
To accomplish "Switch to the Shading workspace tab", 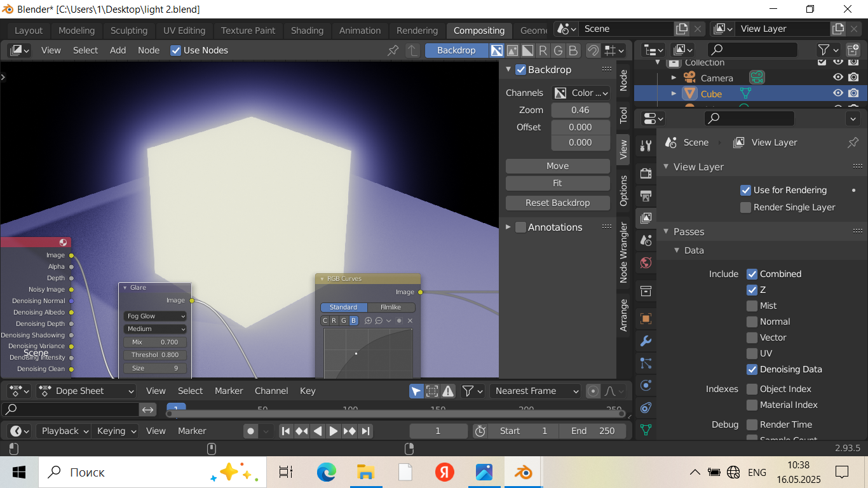I will pos(307,30).
